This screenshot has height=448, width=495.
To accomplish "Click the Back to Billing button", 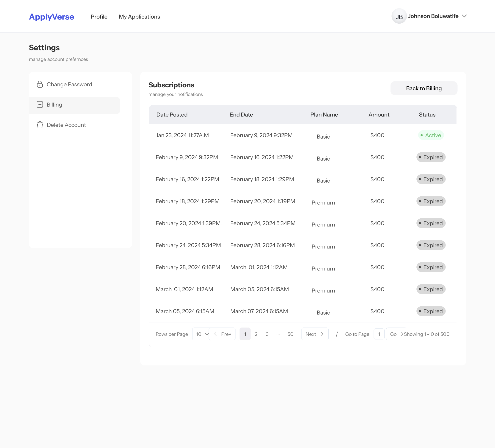I will (424, 88).
